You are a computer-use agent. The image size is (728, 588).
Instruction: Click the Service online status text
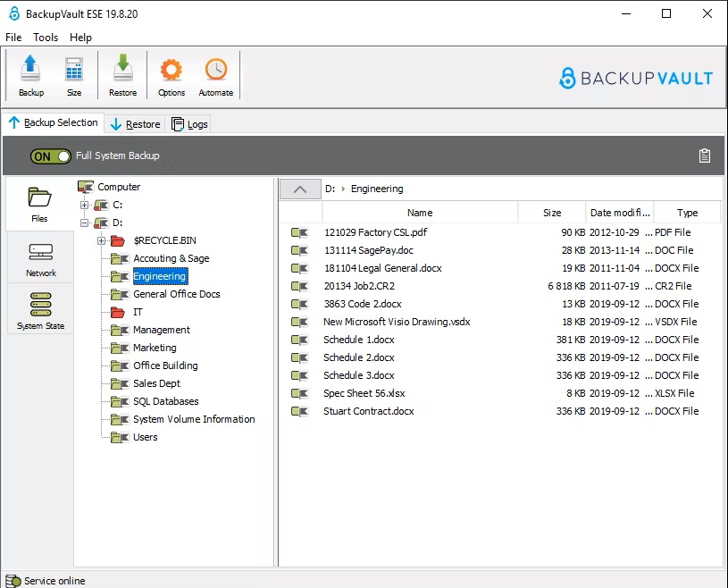coord(54,581)
